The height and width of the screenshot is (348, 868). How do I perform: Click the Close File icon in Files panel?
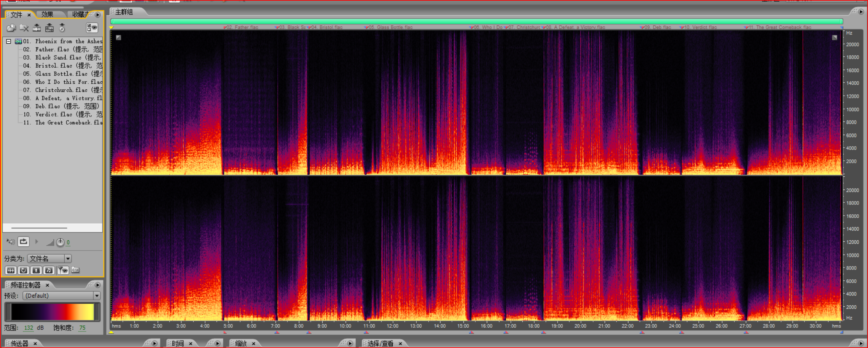coord(24,28)
